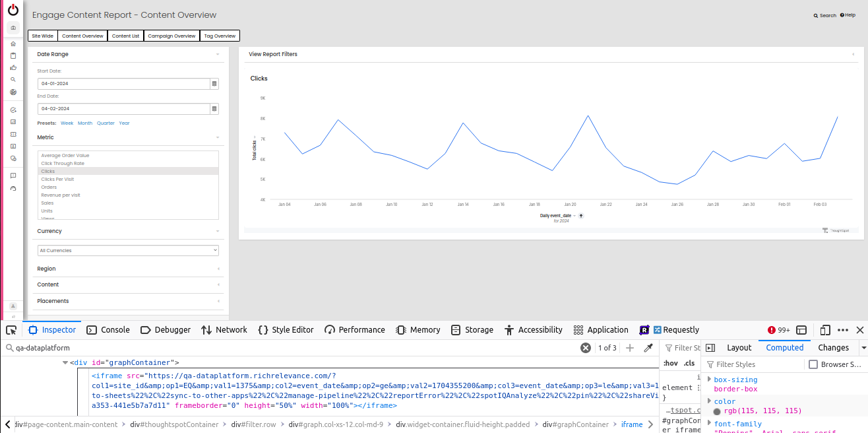Switch to Changes sidebar tab
Viewport: 868px width, 433px height.
point(833,348)
